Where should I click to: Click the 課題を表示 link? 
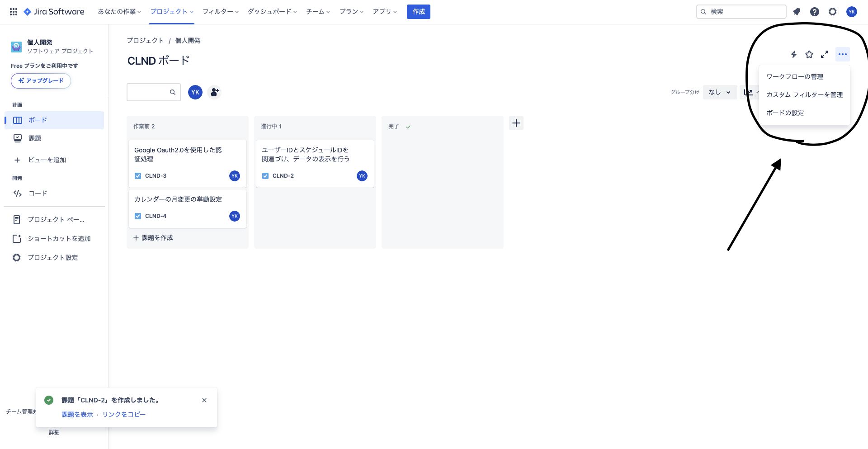click(77, 415)
